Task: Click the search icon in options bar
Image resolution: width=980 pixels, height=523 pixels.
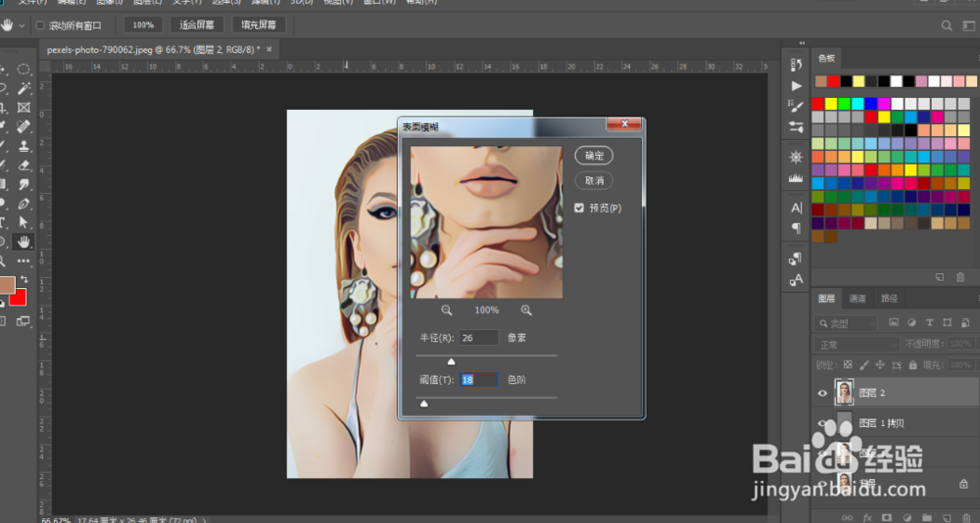Action: click(x=947, y=25)
